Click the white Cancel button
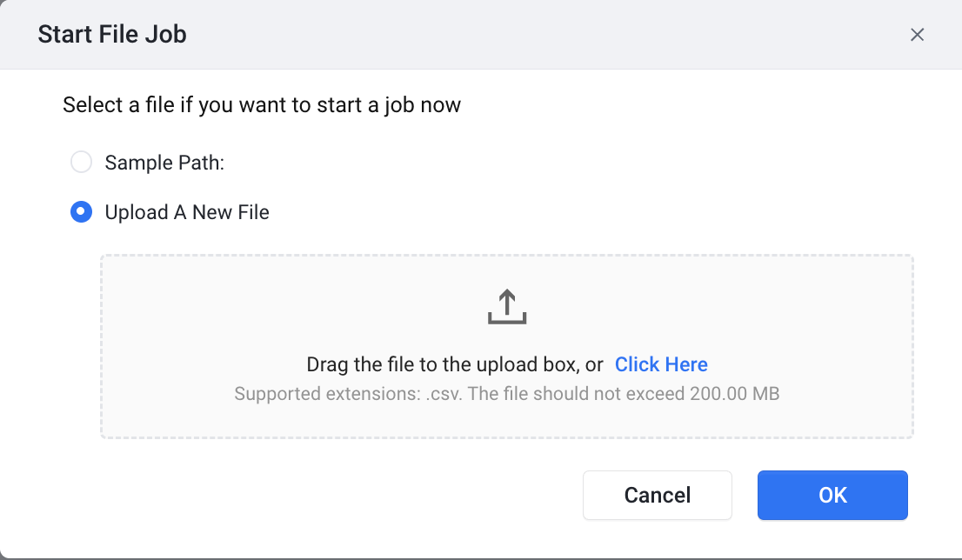 [x=657, y=495]
